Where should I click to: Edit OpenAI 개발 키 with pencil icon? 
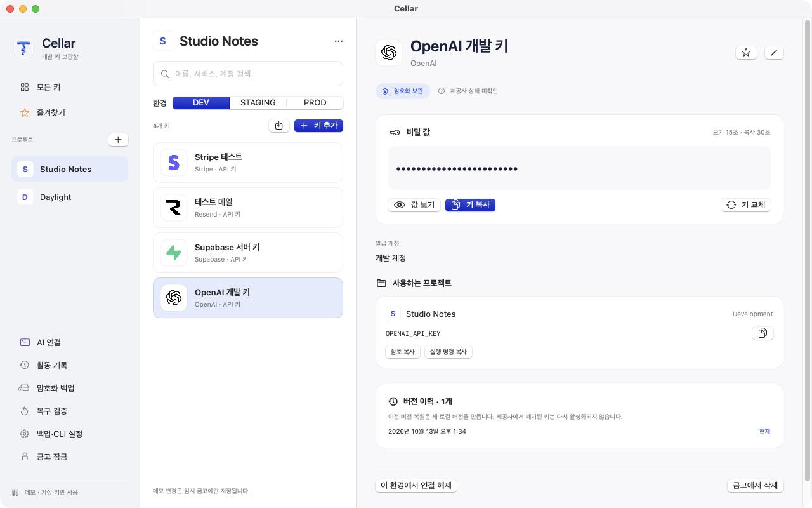click(774, 53)
